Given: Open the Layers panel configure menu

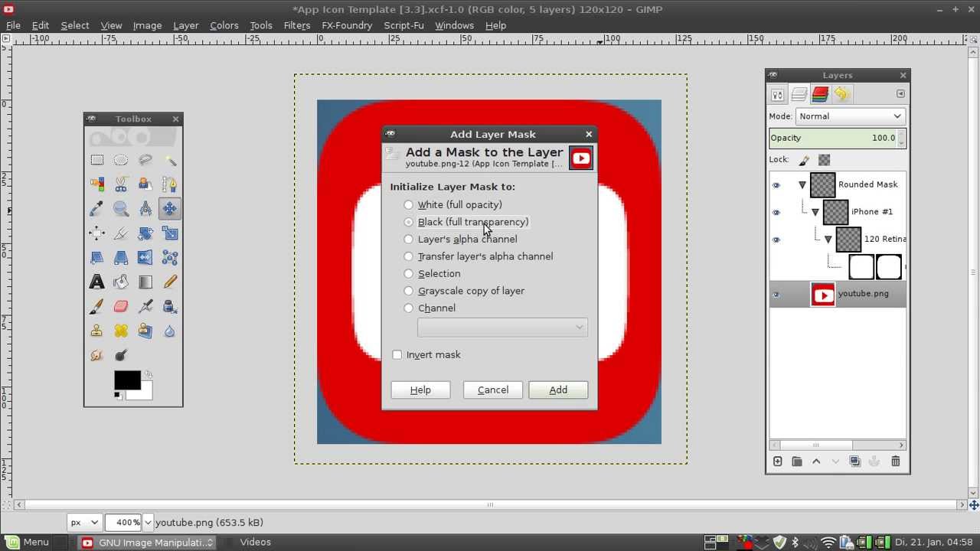Looking at the screenshot, I should [x=900, y=94].
